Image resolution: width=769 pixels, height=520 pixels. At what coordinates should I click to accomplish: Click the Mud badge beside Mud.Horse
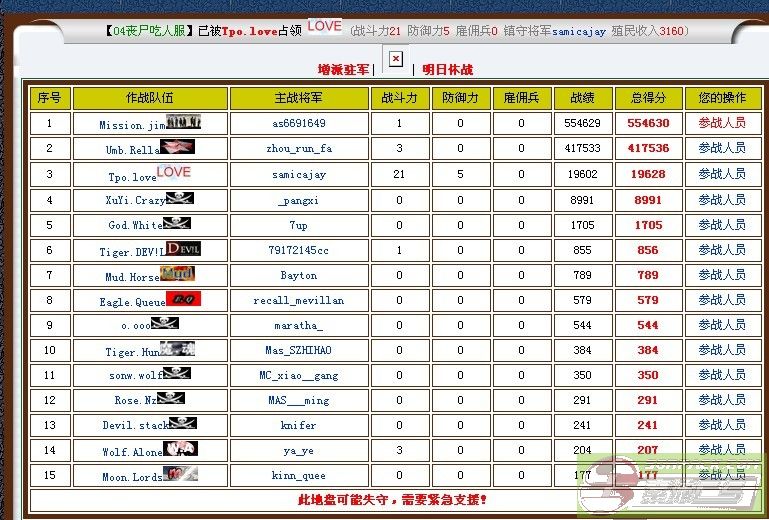click(x=177, y=273)
